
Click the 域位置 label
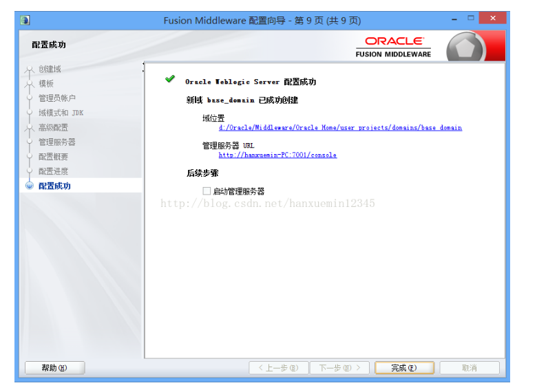tap(213, 118)
